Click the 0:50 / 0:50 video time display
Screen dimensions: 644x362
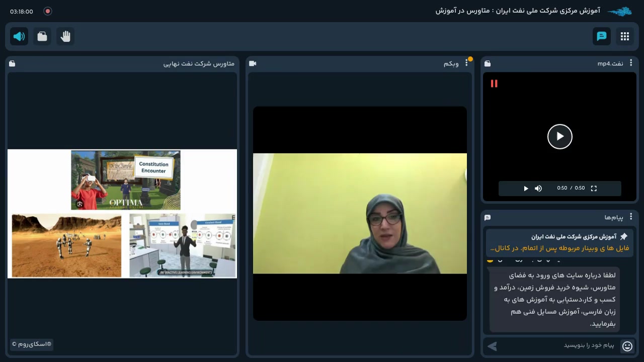(571, 188)
